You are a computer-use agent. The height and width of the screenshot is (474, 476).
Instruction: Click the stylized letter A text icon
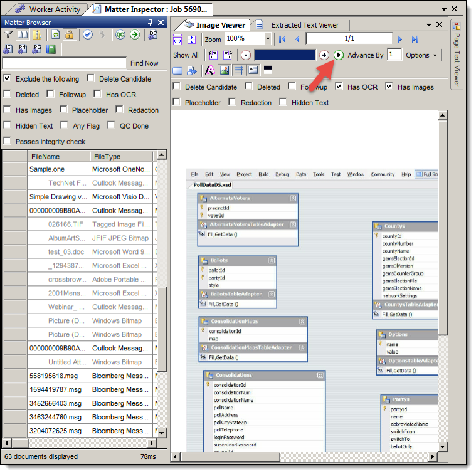pyautogui.click(x=209, y=70)
